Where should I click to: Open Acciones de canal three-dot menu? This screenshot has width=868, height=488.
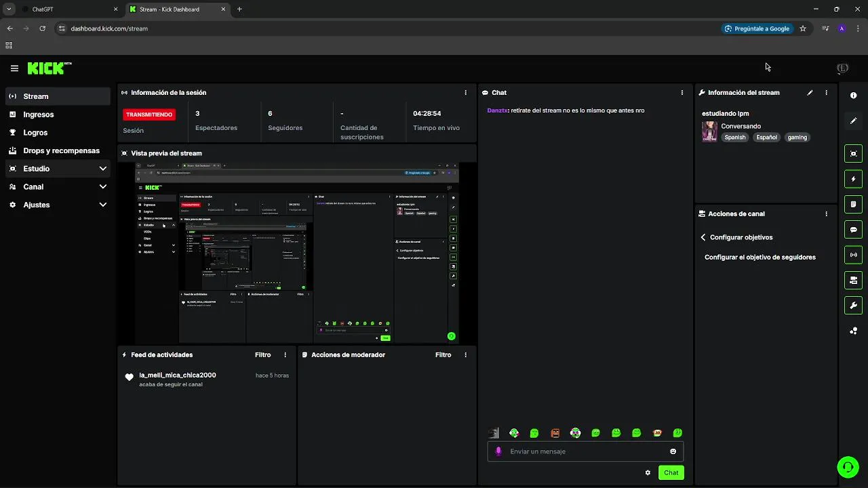[826, 213]
